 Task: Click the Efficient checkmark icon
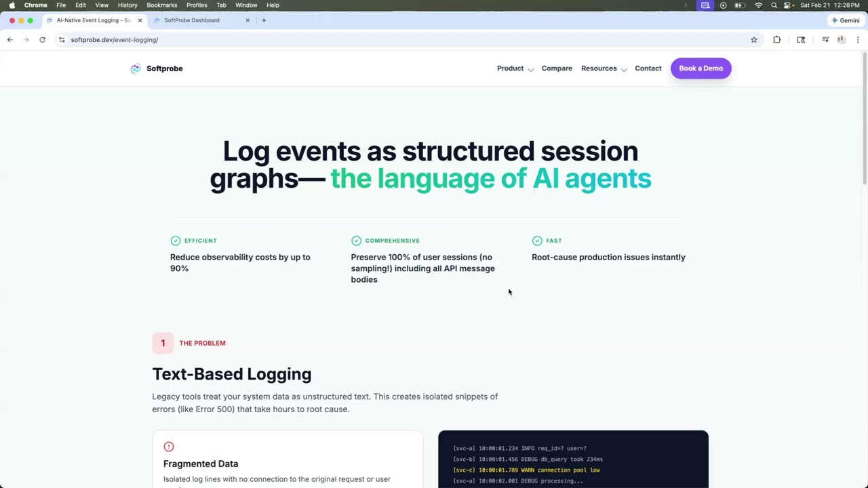coord(176,241)
